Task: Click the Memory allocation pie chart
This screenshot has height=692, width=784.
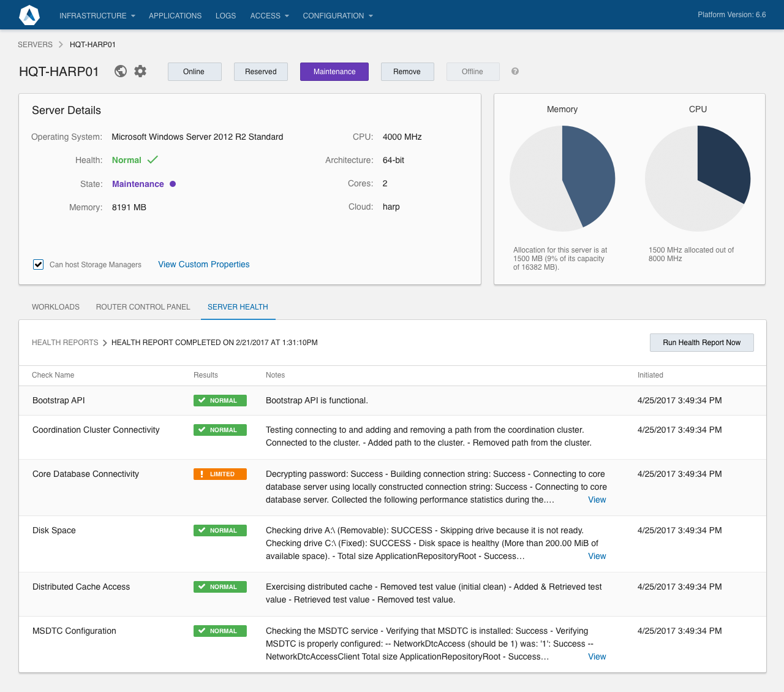Action: coord(562,178)
